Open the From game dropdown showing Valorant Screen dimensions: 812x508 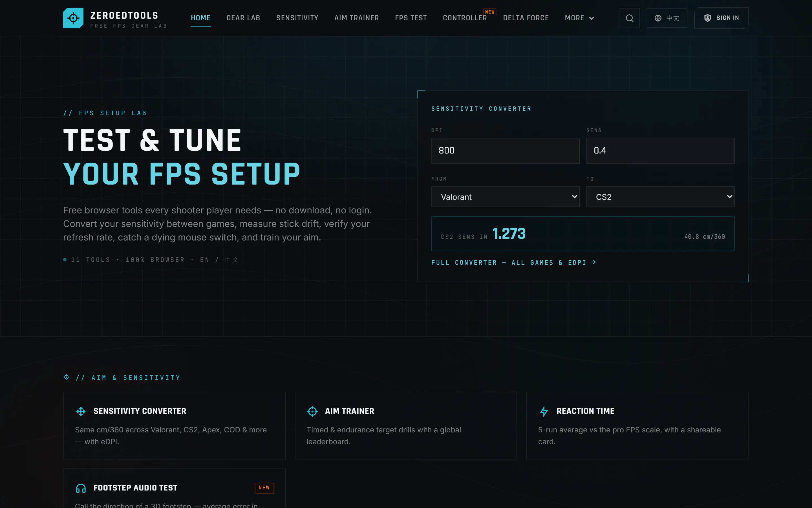(505, 197)
